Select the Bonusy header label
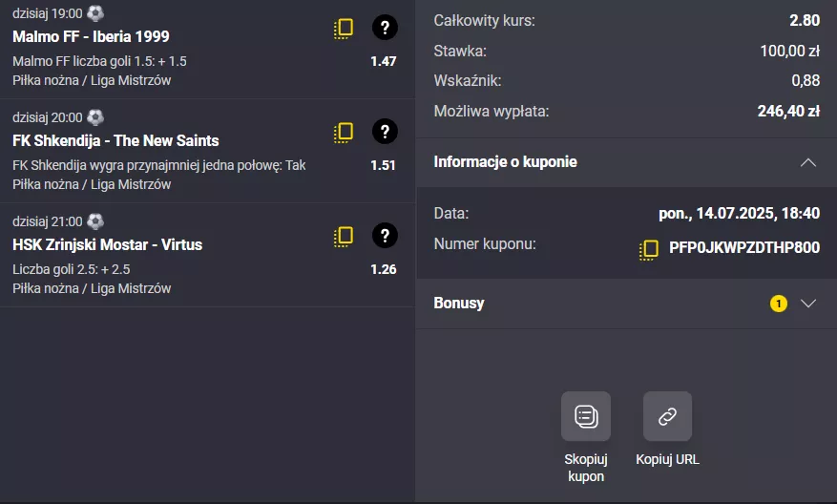Image resolution: width=837 pixels, height=504 pixels. [x=458, y=303]
